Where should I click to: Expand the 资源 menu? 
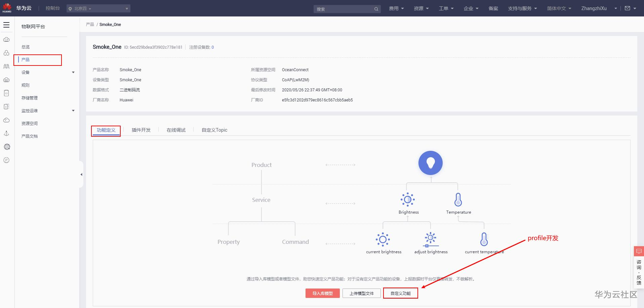pyautogui.click(x=421, y=8)
